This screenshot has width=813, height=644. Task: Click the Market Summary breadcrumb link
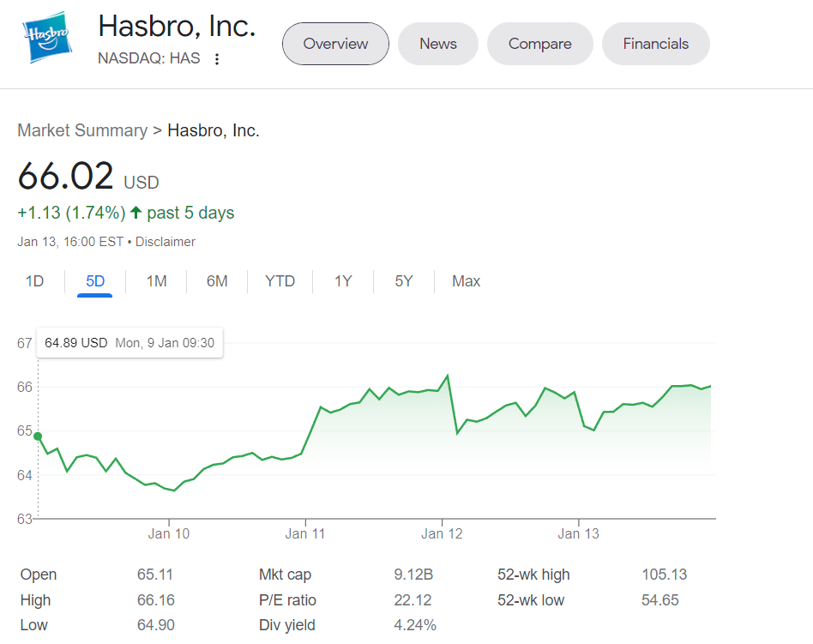coord(82,130)
